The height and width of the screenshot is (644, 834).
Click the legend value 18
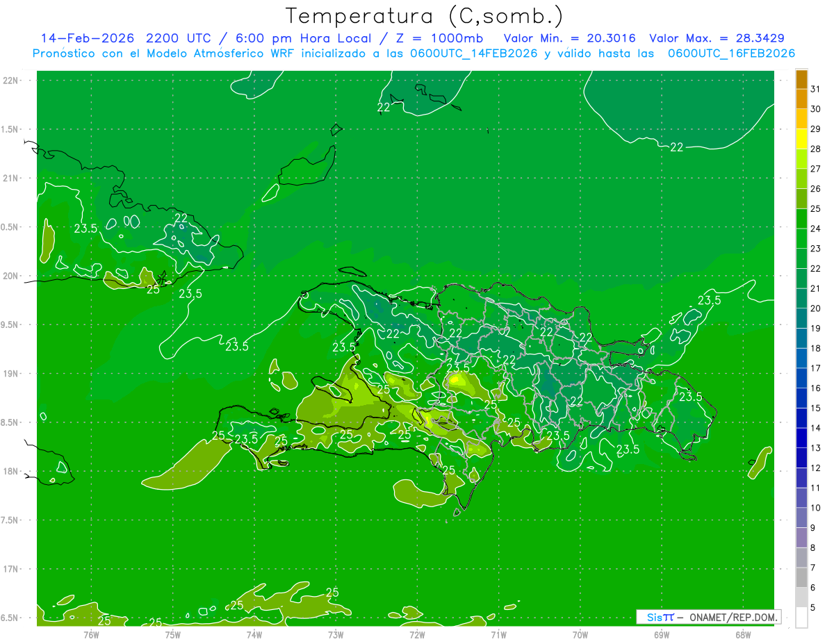(x=816, y=348)
